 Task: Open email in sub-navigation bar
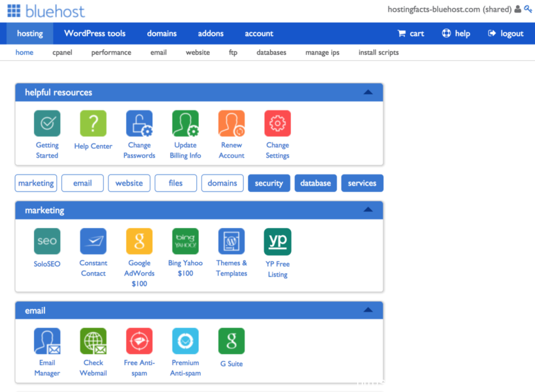coord(158,52)
